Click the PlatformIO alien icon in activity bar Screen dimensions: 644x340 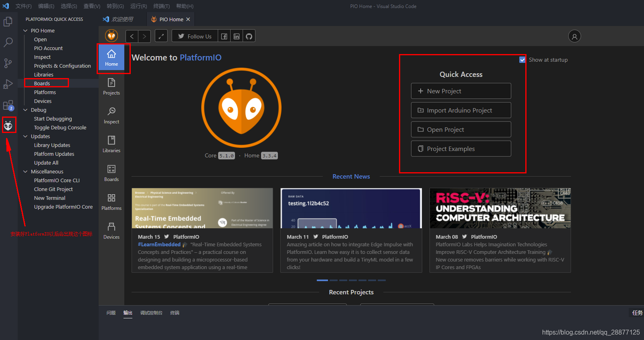coord(8,126)
